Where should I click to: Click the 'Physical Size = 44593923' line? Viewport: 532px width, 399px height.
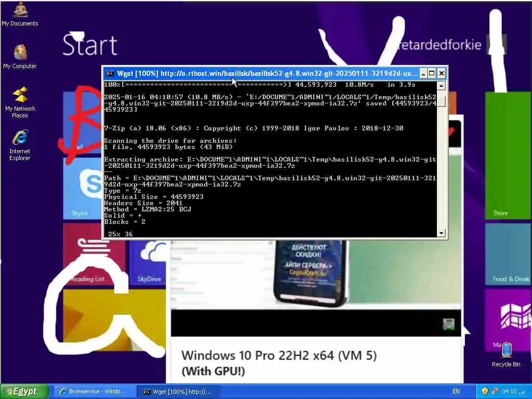pyautogui.click(x=154, y=197)
